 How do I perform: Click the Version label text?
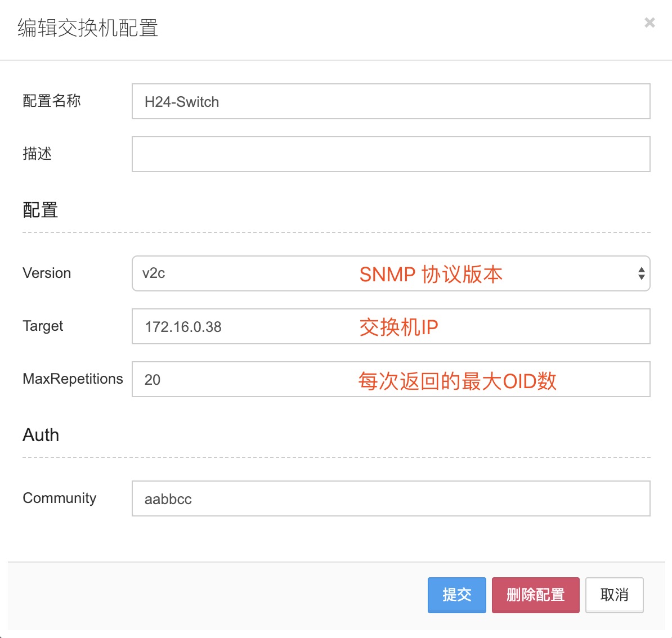coord(47,273)
